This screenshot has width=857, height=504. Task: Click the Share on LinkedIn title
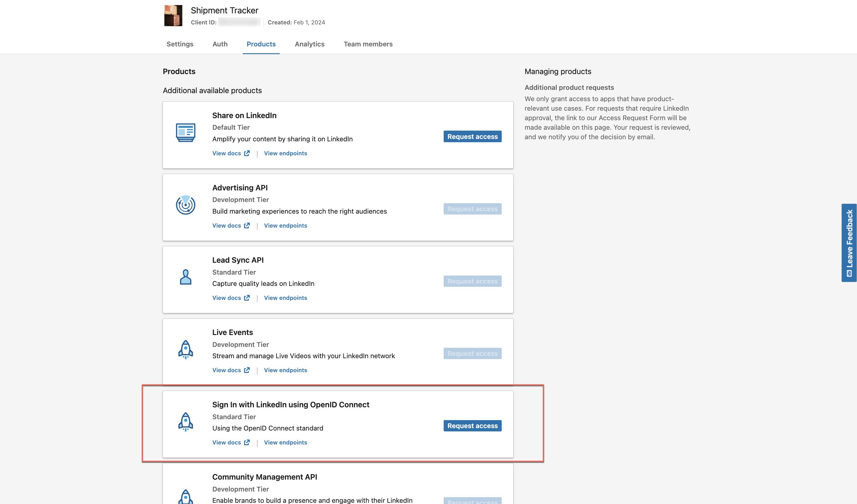click(244, 115)
